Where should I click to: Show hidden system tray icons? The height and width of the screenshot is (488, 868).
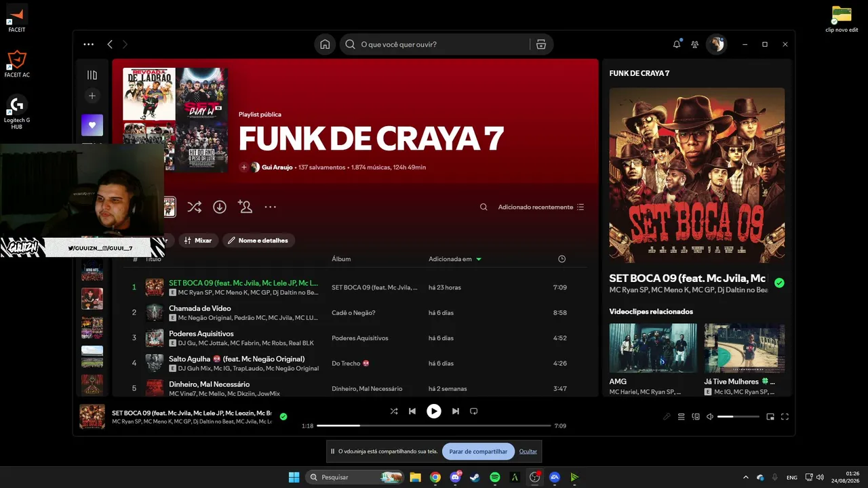click(746, 477)
